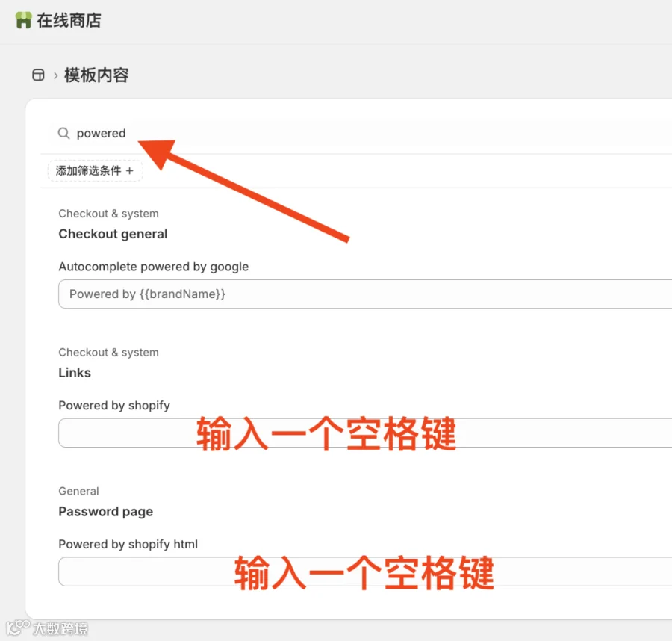Add a filter with 添加筛选条件 +
The width and height of the screenshot is (672, 641).
click(x=95, y=170)
